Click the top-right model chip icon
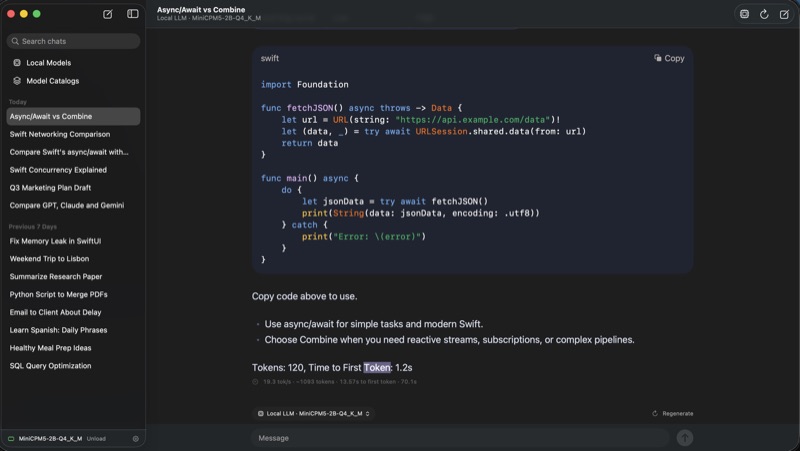 744,14
